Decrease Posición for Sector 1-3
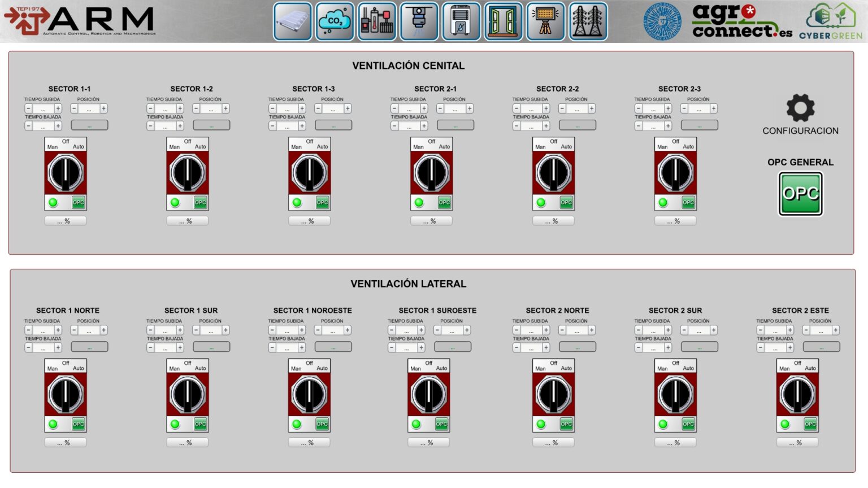 coord(318,108)
